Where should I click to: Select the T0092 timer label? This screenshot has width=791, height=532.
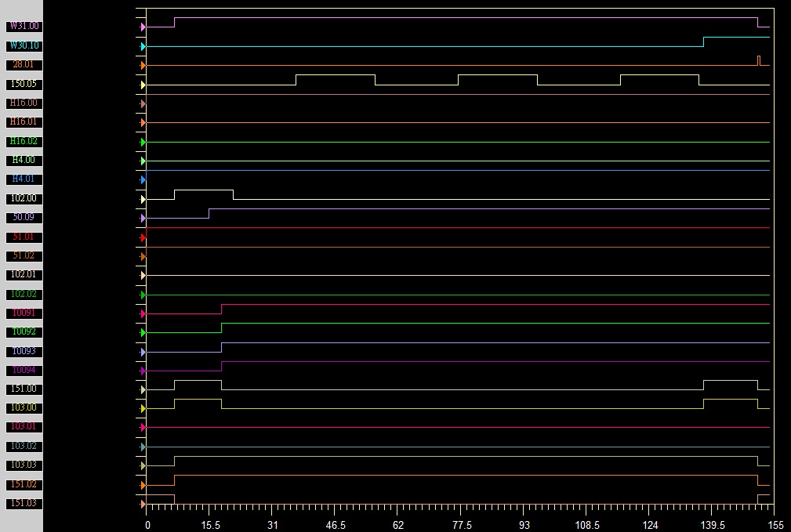pos(24,331)
